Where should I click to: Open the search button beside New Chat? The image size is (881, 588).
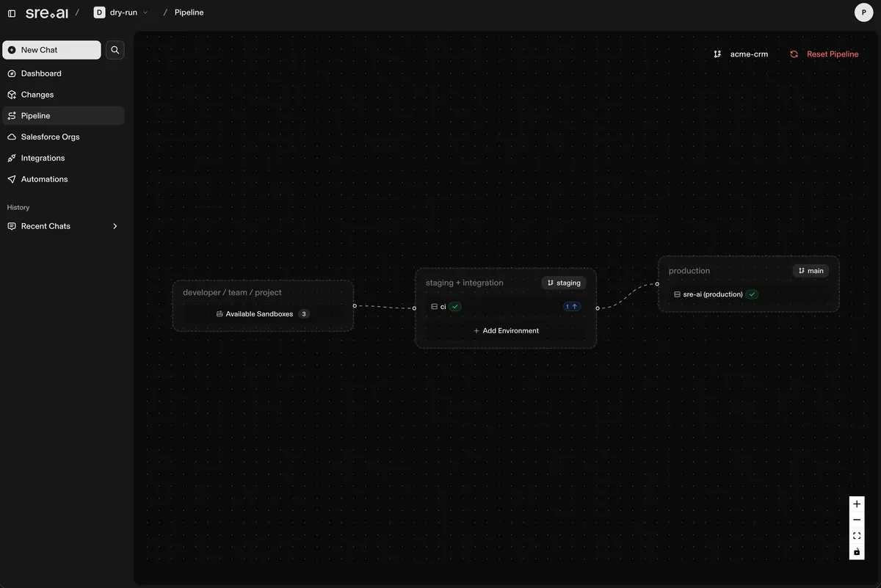click(x=115, y=50)
